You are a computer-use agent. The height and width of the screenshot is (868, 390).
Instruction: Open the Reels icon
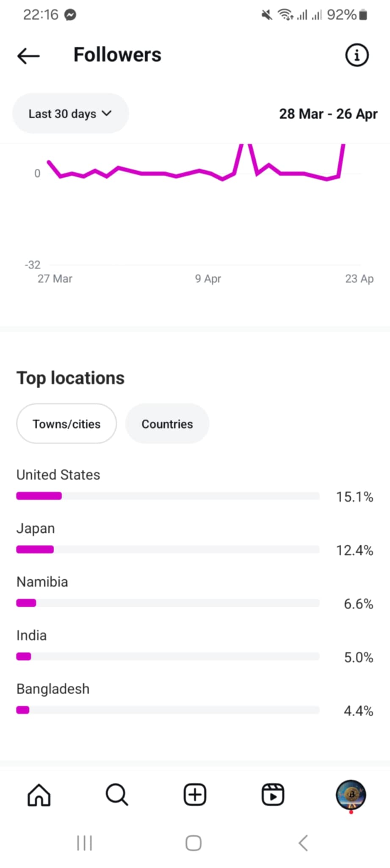point(273,795)
